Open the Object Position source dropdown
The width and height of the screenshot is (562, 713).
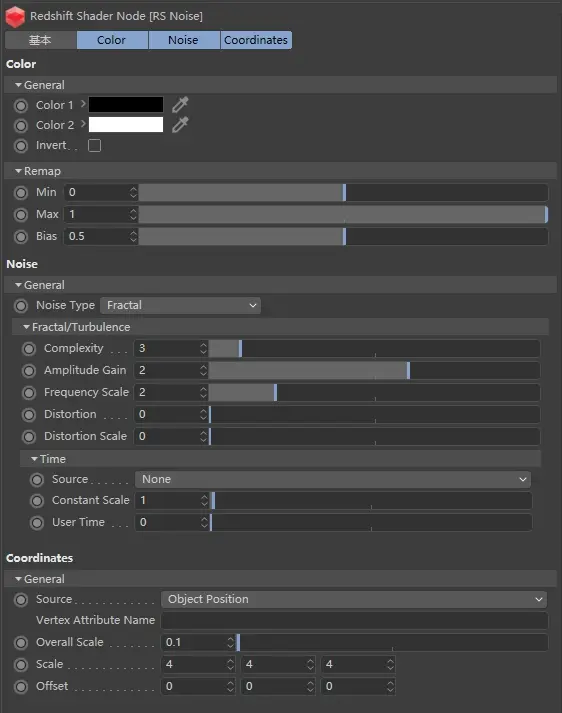tap(354, 599)
